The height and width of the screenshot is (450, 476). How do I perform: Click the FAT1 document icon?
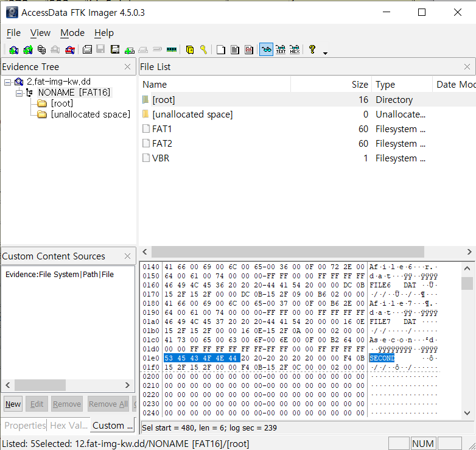point(146,128)
